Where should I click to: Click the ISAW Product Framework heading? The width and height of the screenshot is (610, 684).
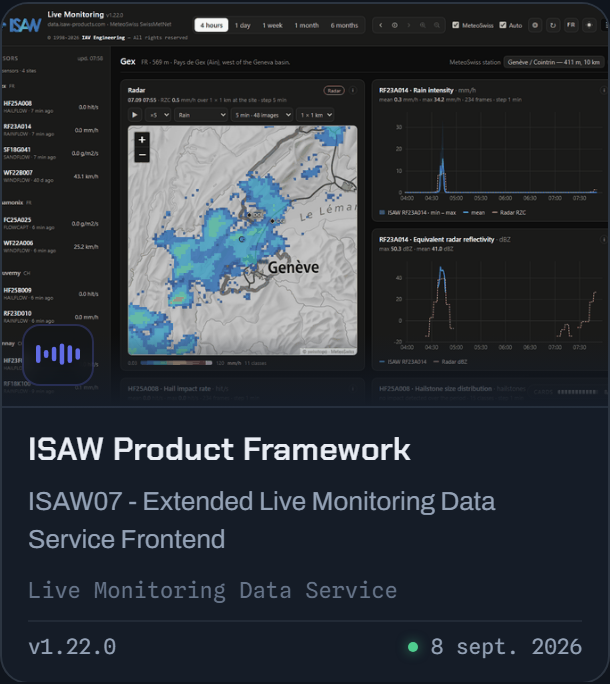click(219, 449)
